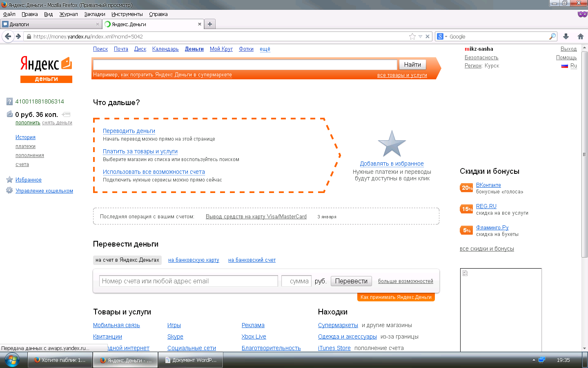This screenshot has height=368, width=588.
Task: Open the Управление кошельком link
Action: pyautogui.click(x=44, y=191)
